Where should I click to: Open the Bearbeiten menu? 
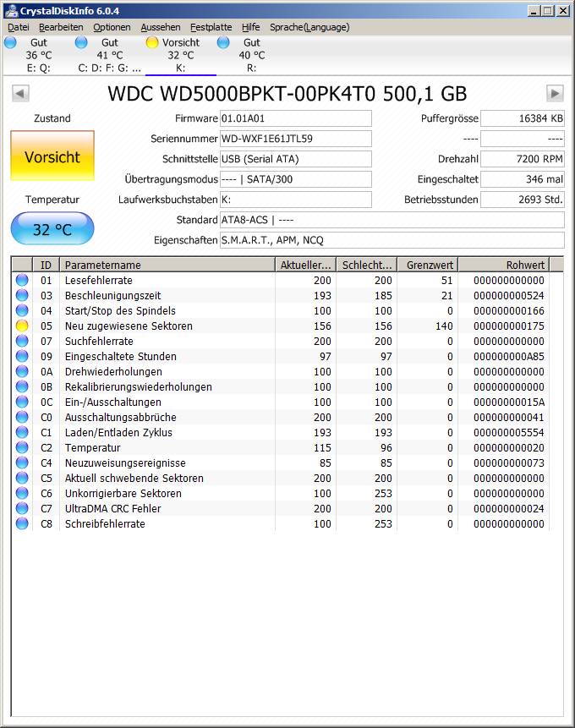tap(61, 27)
